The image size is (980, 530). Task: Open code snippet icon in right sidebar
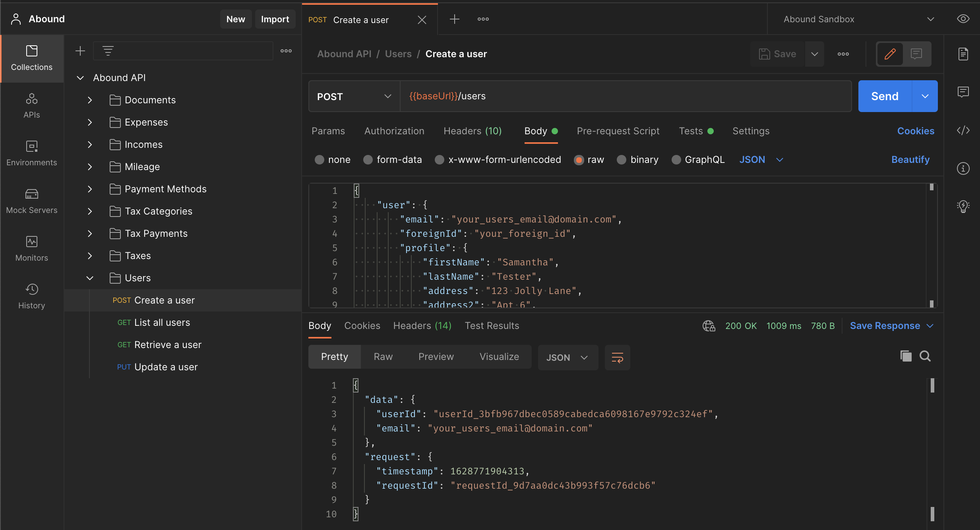963,130
